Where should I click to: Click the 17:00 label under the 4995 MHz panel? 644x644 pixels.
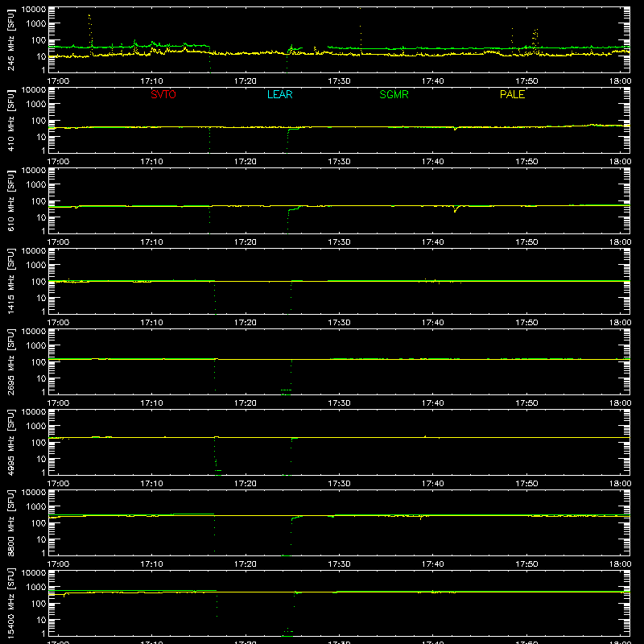pyautogui.click(x=58, y=484)
